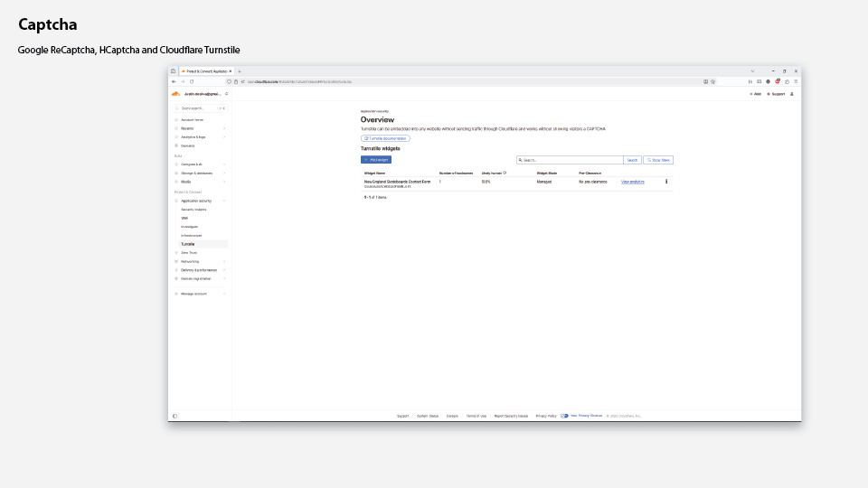Image resolution: width=868 pixels, height=488 pixels.
Task: Click Show filters button
Action: (x=658, y=160)
